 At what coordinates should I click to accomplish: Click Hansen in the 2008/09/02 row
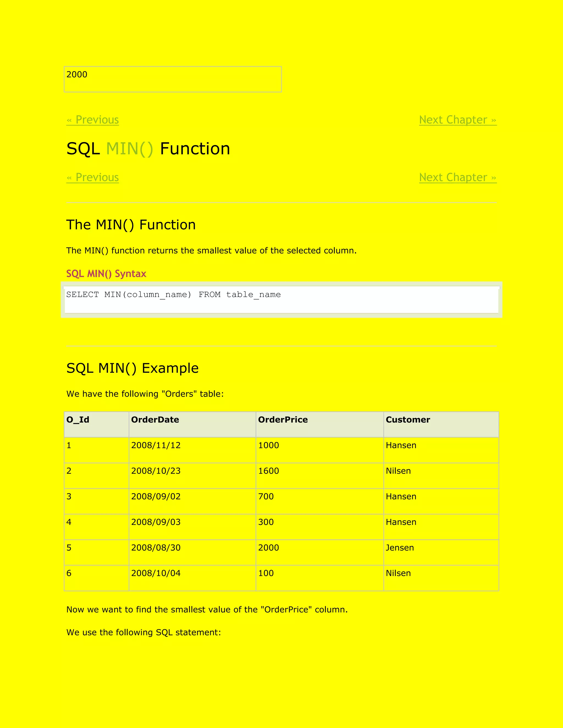point(441,501)
